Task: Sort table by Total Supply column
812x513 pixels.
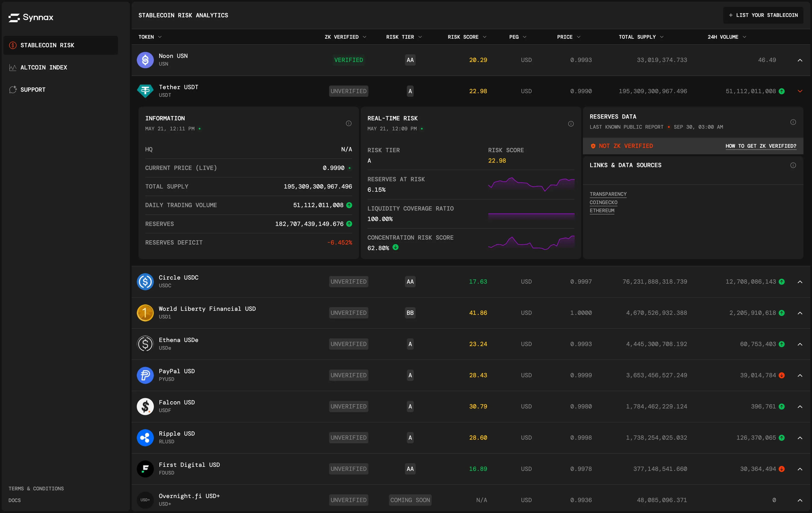Action: (x=641, y=37)
